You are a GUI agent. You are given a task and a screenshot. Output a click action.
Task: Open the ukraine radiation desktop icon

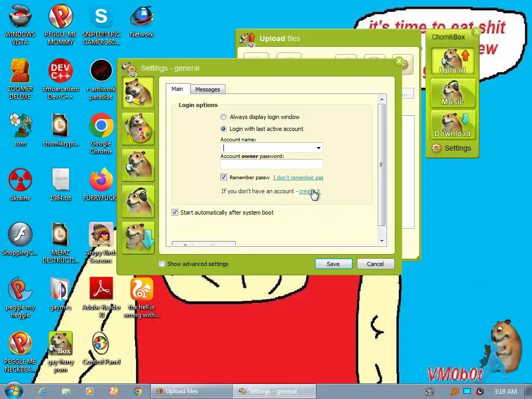pyautogui.click(x=20, y=184)
